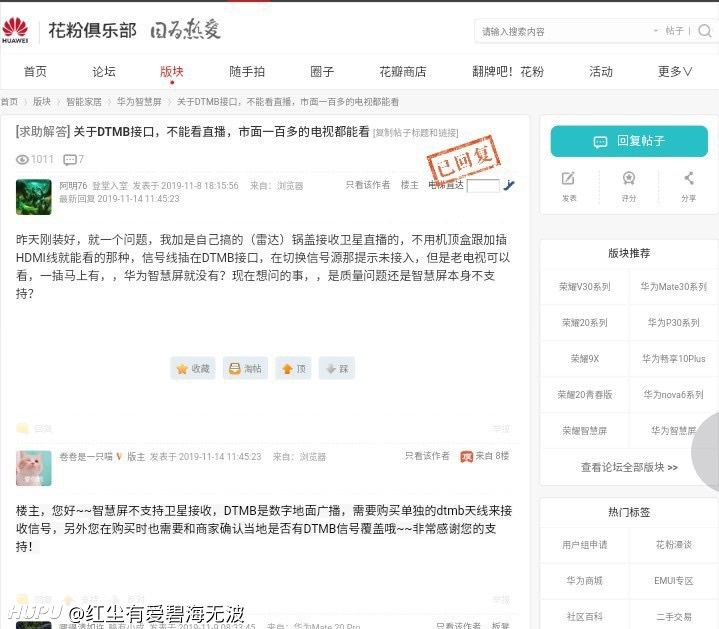Open 花粉漫谈 tag
This screenshot has height=629, width=719.
(x=673, y=545)
